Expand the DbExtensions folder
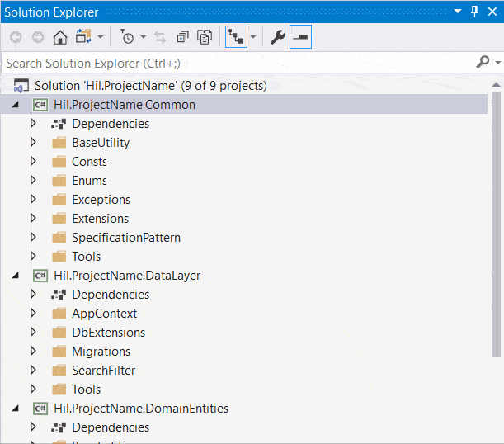This screenshot has width=504, height=444. pyautogui.click(x=33, y=332)
